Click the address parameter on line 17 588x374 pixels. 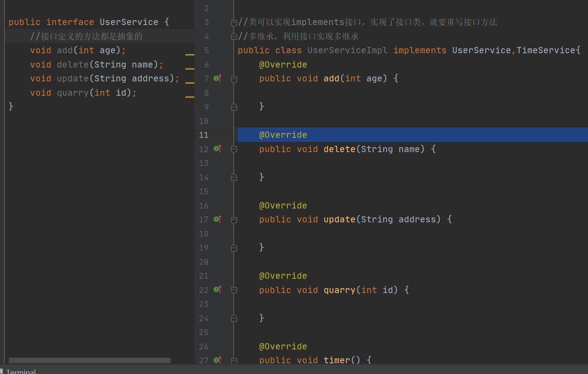(x=417, y=219)
